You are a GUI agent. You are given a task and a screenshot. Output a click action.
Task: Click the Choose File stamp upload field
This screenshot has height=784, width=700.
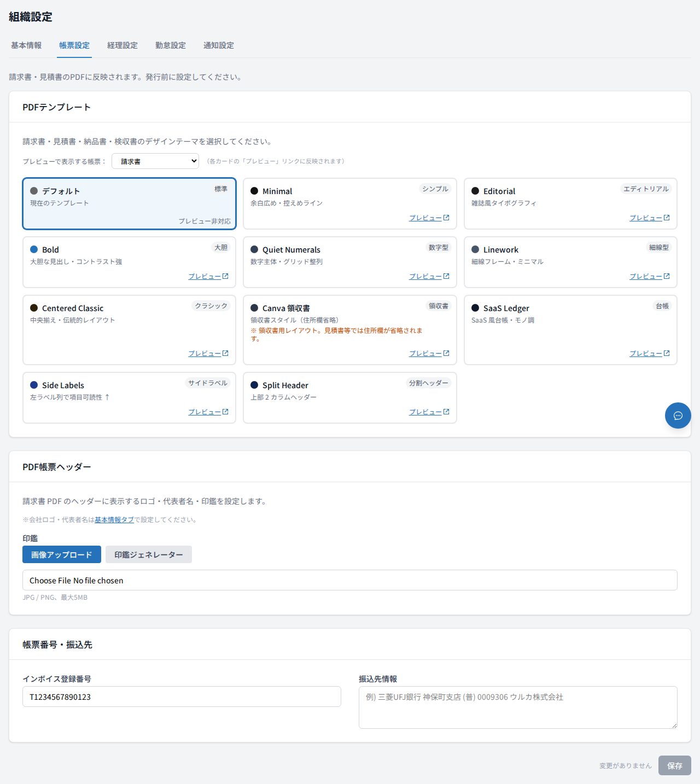pos(350,580)
